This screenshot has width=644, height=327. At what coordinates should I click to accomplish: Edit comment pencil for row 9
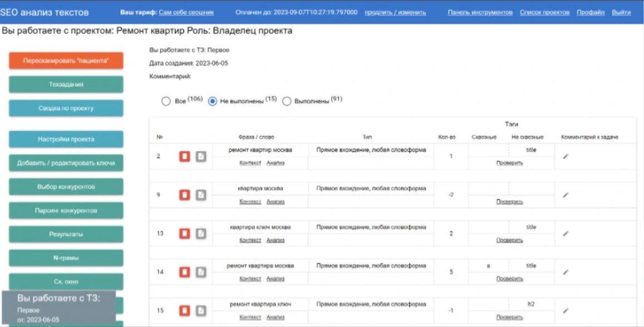(x=566, y=195)
